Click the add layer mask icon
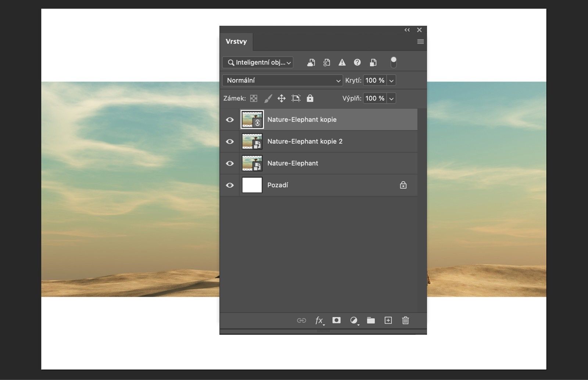Image resolution: width=588 pixels, height=380 pixels. pos(336,320)
